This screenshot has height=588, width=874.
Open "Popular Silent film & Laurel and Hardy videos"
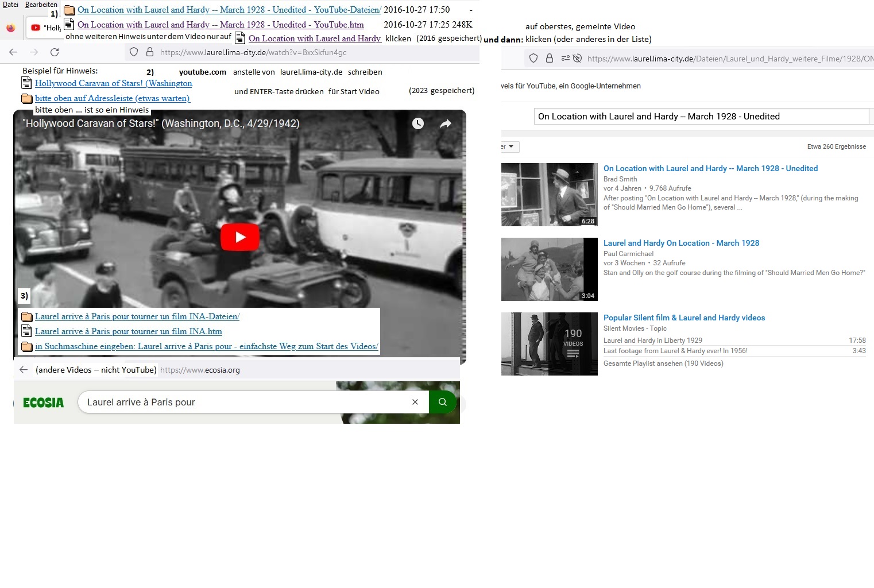[684, 318]
